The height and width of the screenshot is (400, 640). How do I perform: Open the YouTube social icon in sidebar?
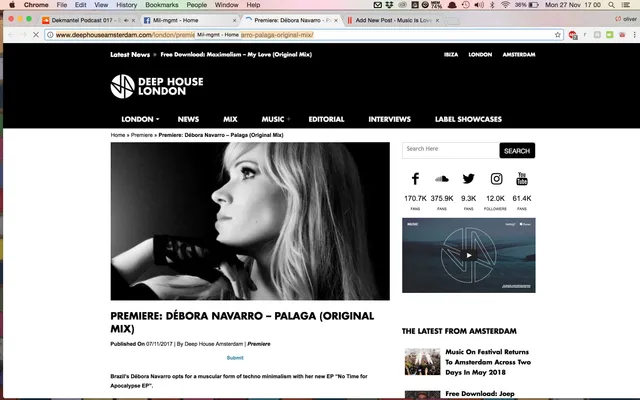522,179
